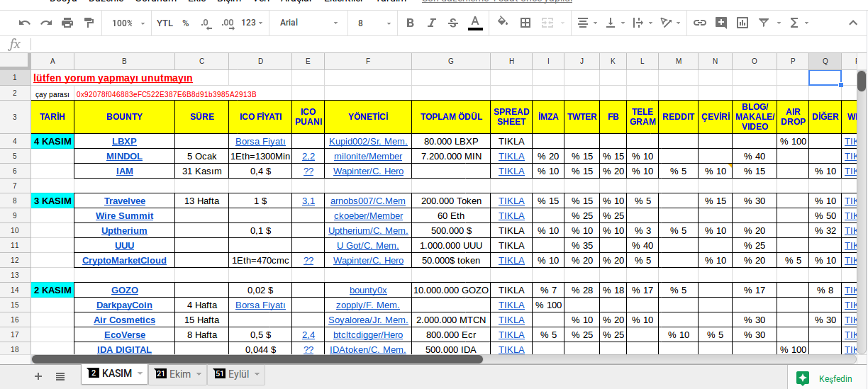
Task: Open the Travelvee bounty link
Action: (x=124, y=201)
